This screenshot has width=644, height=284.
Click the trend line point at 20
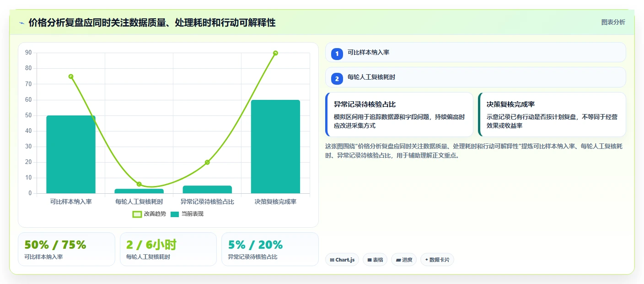pos(207,162)
